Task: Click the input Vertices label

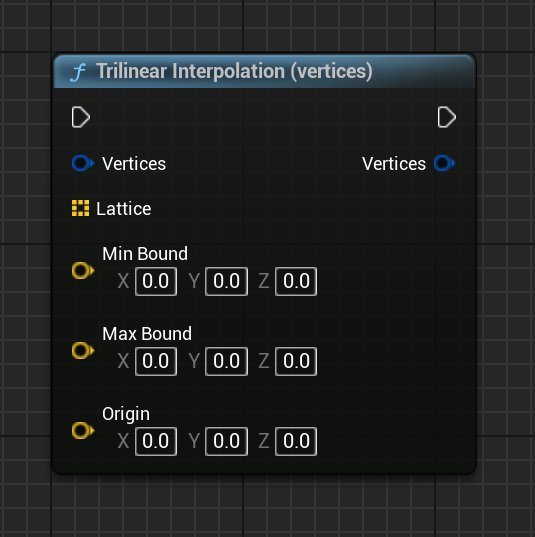Action: (x=134, y=163)
